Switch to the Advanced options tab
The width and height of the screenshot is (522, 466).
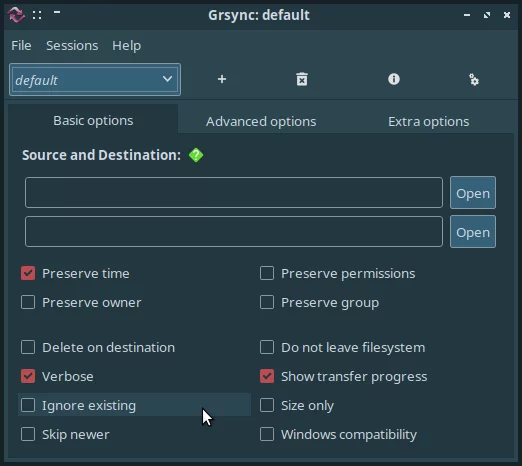(x=261, y=121)
